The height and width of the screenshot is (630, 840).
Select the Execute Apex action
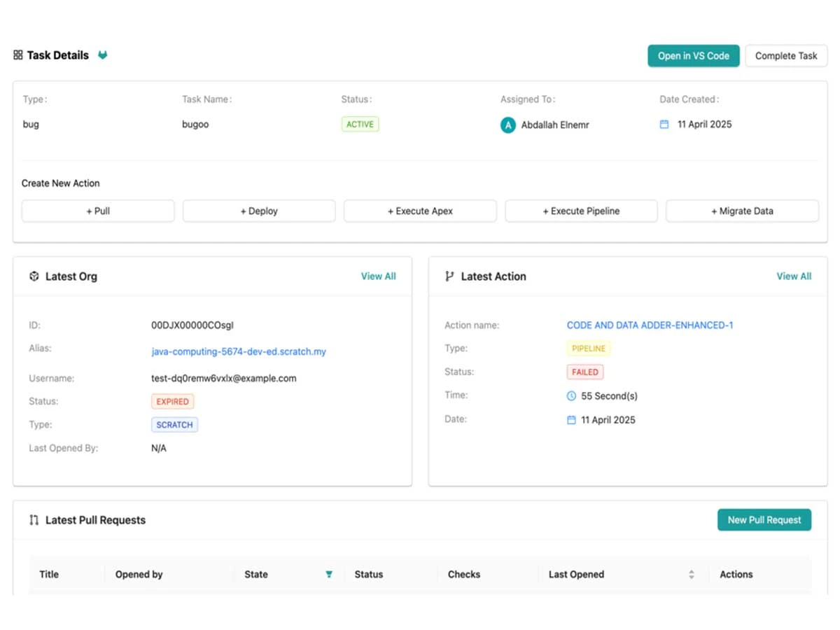point(420,211)
